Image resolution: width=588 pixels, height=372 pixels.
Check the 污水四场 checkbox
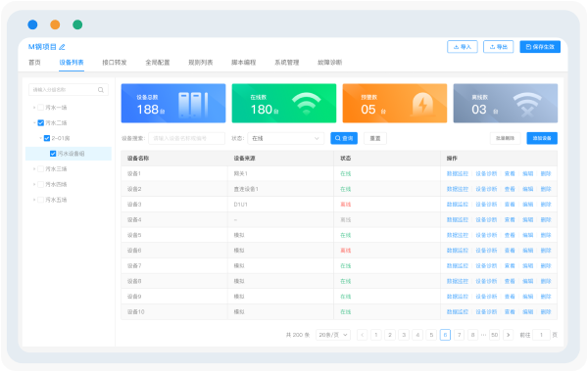coord(40,184)
